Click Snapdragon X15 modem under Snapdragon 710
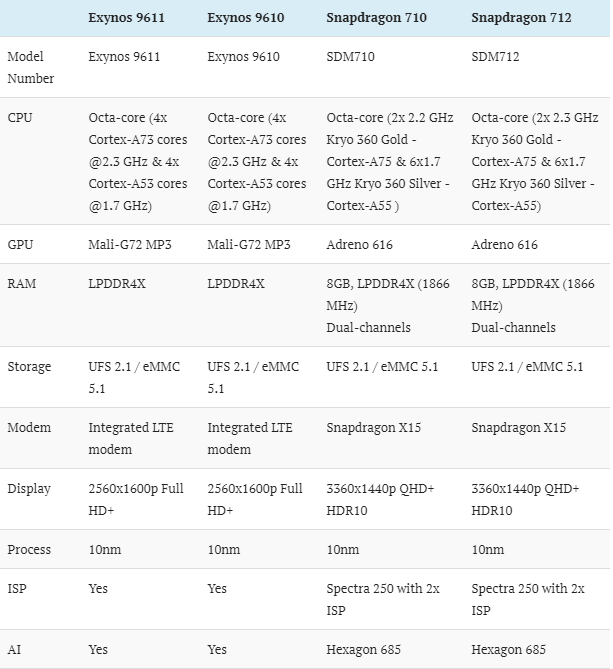The width and height of the screenshot is (613, 669). [x=373, y=427]
